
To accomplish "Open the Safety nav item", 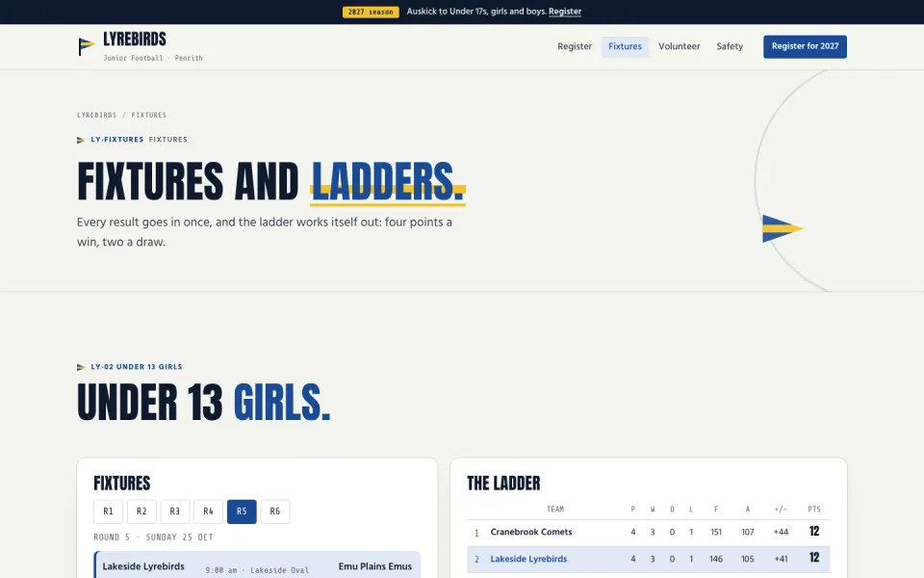I will click(730, 46).
